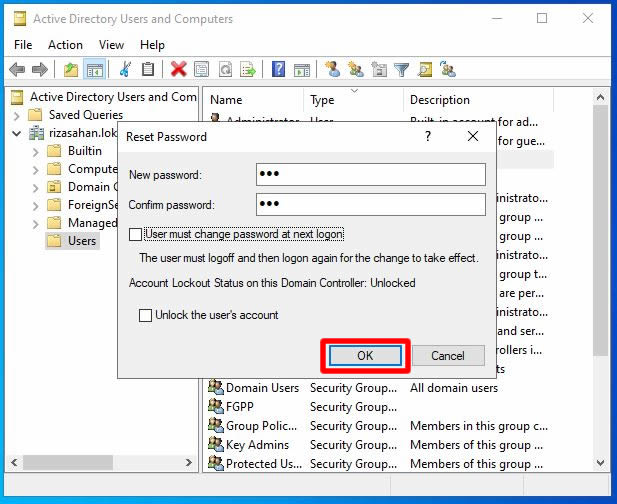Click the Find objects magnifier icon
This screenshot has width=617, height=504.
click(425, 70)
